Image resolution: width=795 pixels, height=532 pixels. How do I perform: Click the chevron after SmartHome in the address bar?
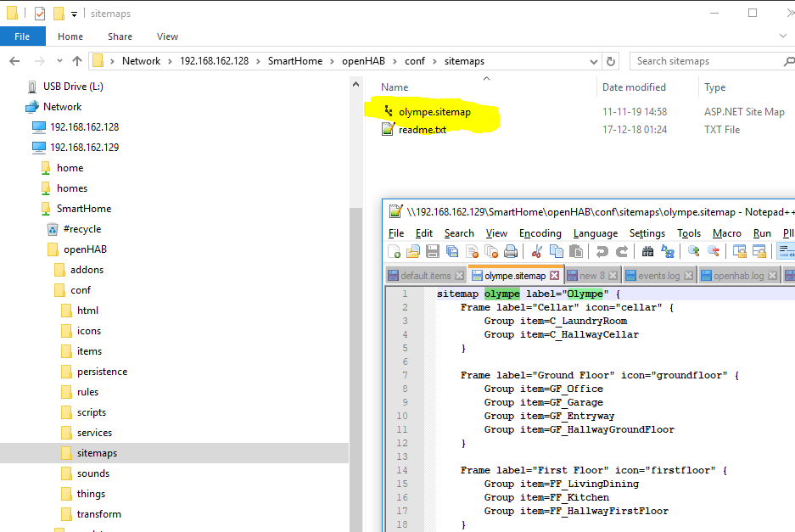tap(332, 61)
